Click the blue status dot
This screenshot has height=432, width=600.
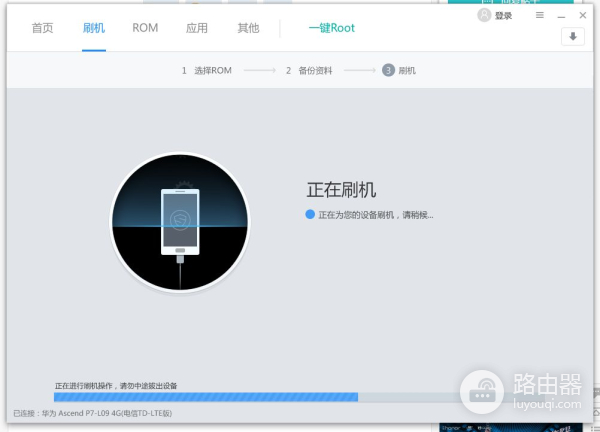click(310, 215)
